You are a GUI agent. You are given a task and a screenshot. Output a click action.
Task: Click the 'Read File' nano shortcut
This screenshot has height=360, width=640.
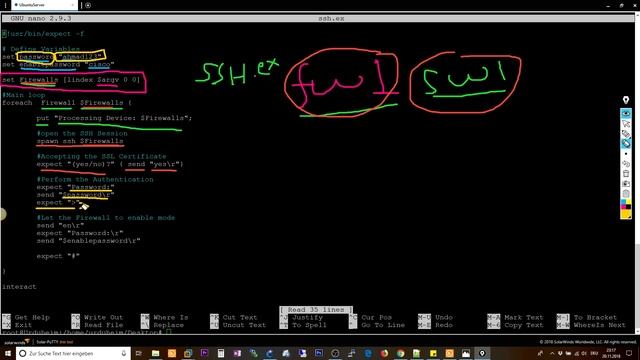(97, 325)
